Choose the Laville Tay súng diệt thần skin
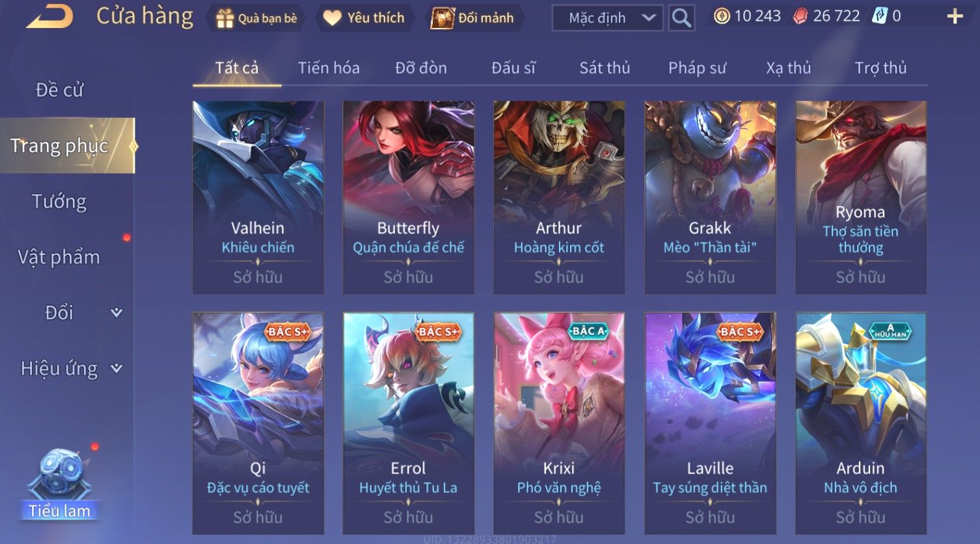The width and height of the screenshot is (980, 544). pyautogui.click(x=710, y=424)
